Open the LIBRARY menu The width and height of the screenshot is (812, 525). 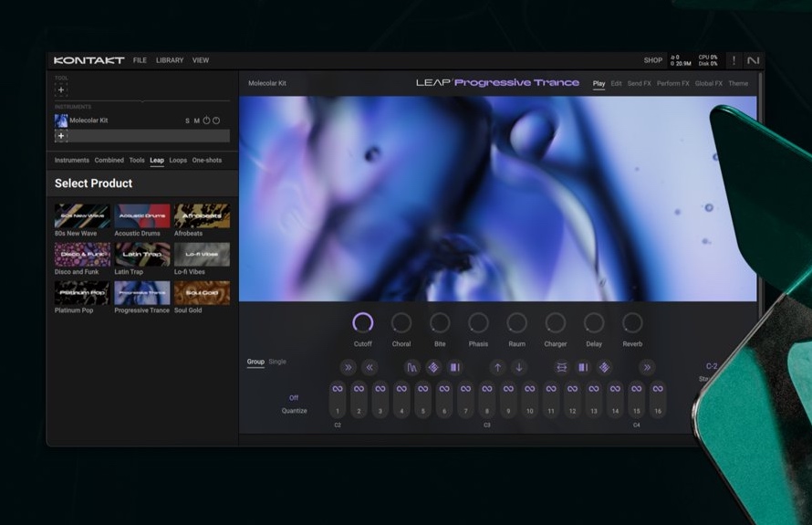[170, 60]
